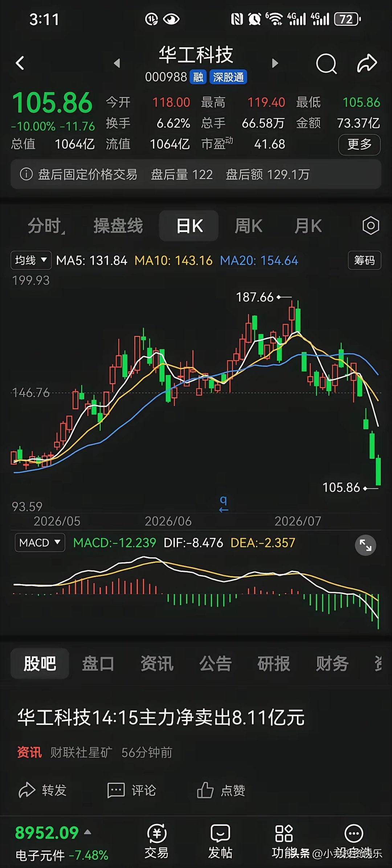Open the 盘口 order book tab
This screenshot has width=392, height=868.
pos(98,664)
